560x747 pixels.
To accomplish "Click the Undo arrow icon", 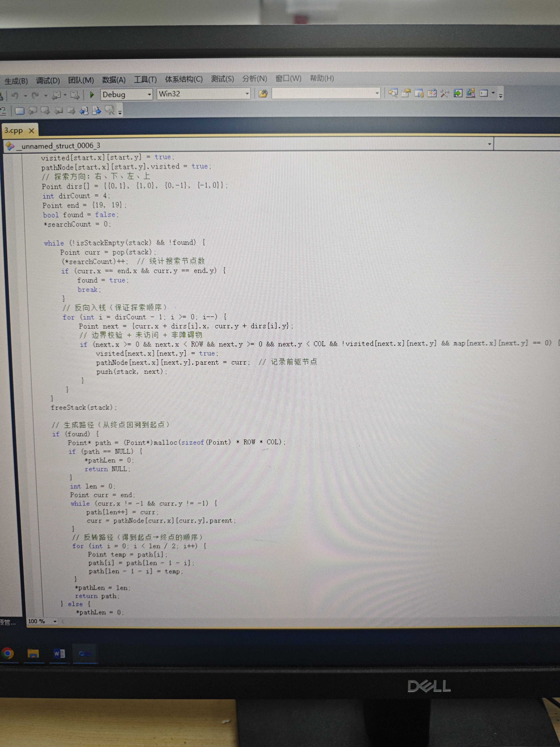I will 15,96.
